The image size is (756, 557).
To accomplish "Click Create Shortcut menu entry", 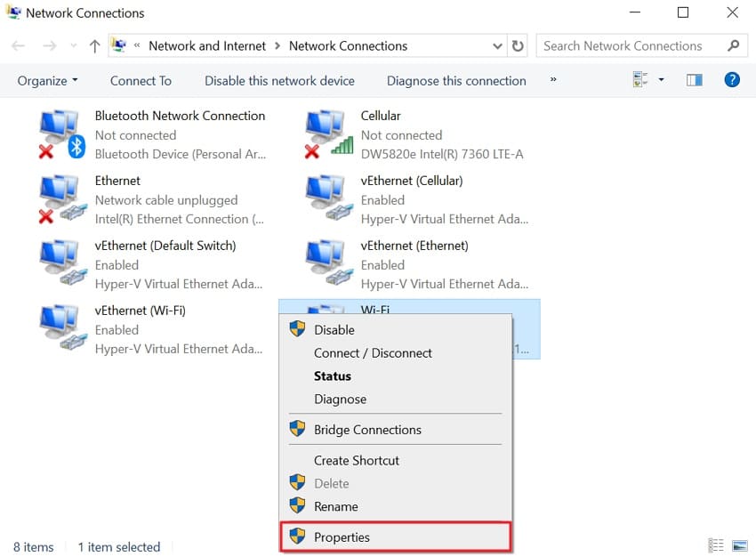I will click(x=395, y=461).
